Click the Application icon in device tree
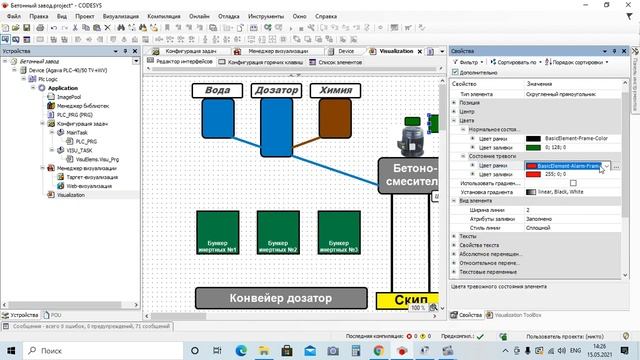640x360 pixels. point(42,88)
